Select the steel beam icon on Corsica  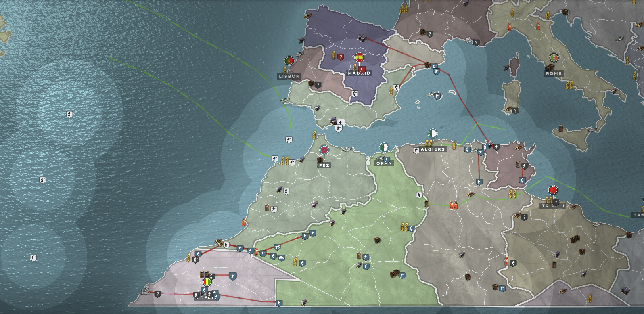point(507,67)
